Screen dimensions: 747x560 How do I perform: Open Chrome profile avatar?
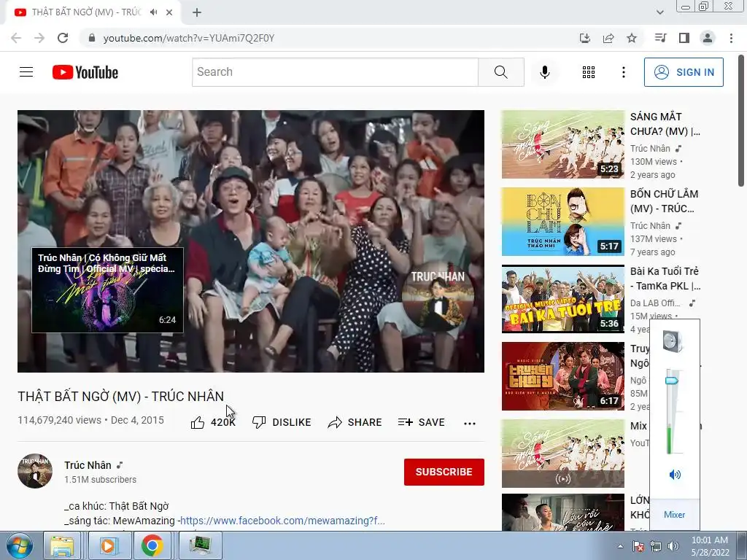point(708,38)
